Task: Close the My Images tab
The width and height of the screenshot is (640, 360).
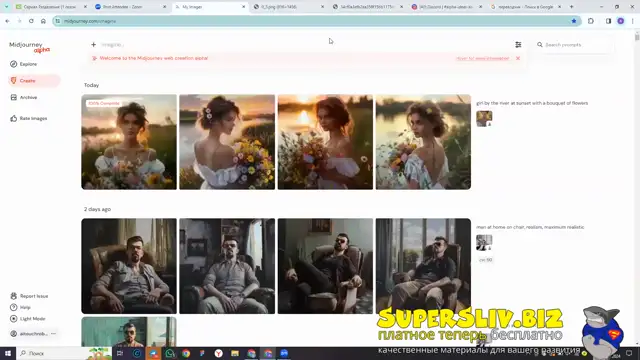Action: (244, 7)
